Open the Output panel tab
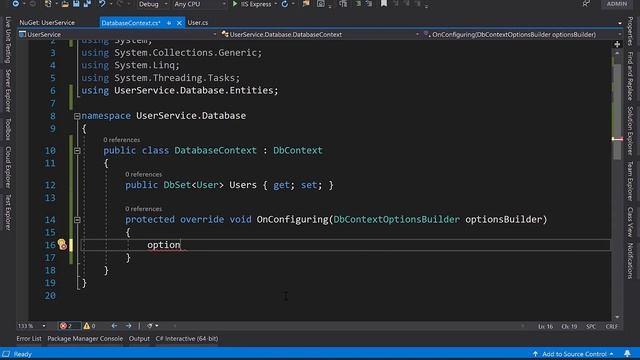Viewport: 640px width, 360px height. [x=139, y=339]
